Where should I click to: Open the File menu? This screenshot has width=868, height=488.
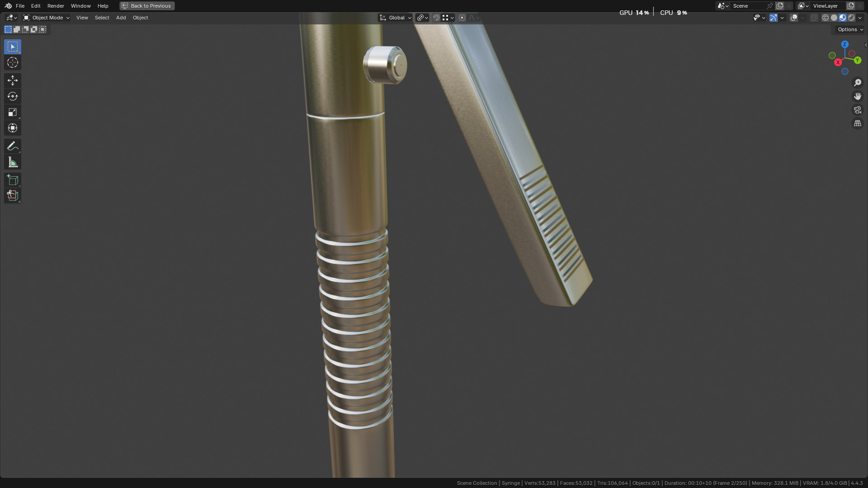[20, 6]
